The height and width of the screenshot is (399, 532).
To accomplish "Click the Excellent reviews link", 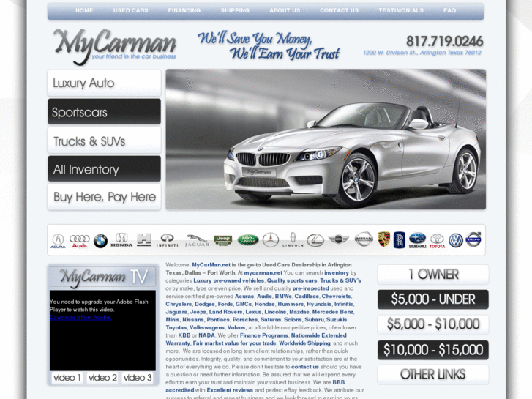I will coord(230,390).
